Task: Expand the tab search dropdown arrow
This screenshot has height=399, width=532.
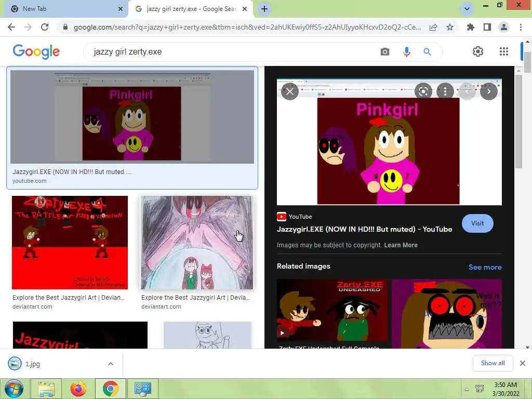Action: point(467,9)
